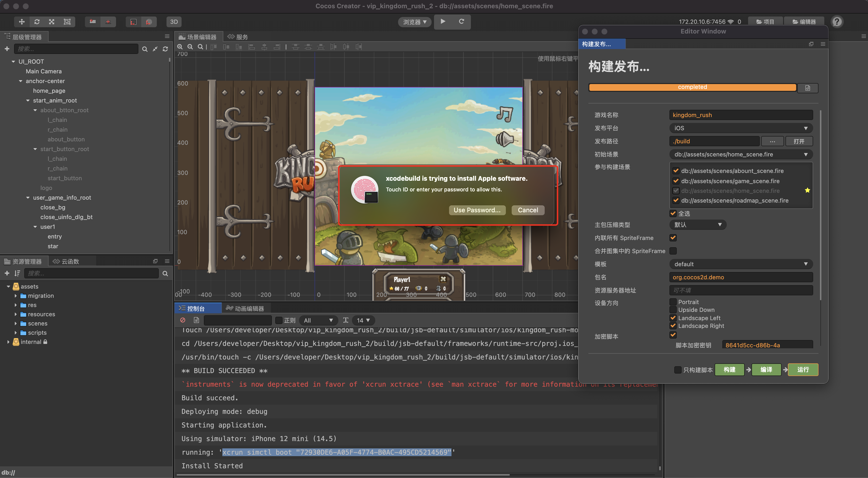
Task: Open the 初始场景 start scene dropdown
Action: pyautogui.click(x=741, y=154)
